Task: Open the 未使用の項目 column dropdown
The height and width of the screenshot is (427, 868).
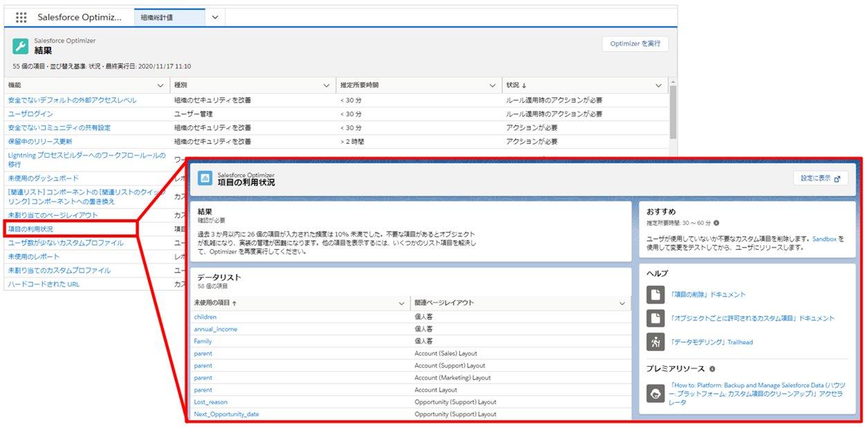Action: tap(402, 303)
